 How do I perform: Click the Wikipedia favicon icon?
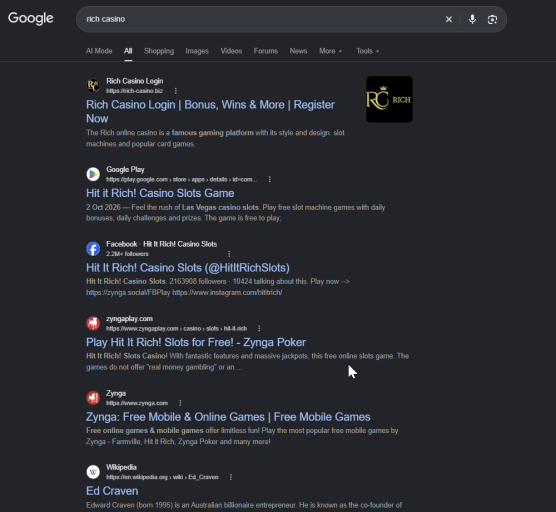[93, 472]
